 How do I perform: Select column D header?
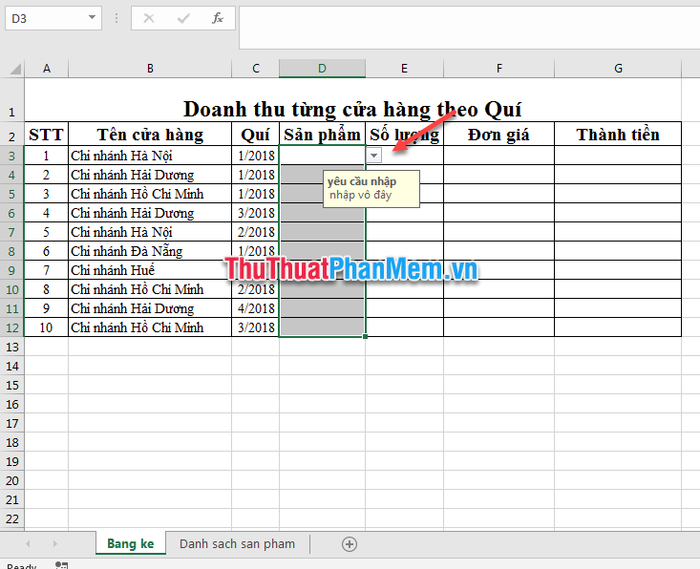(322, 68)
